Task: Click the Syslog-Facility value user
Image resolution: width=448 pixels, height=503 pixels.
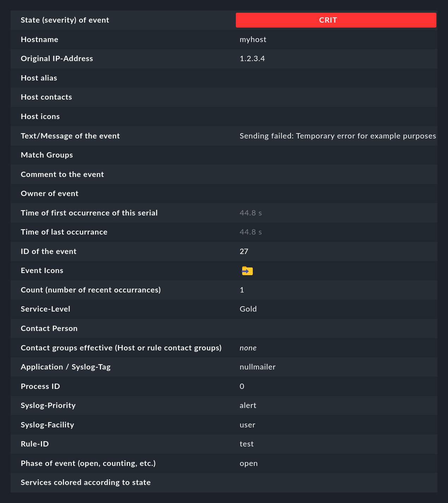Action: (x=247, y=425)
